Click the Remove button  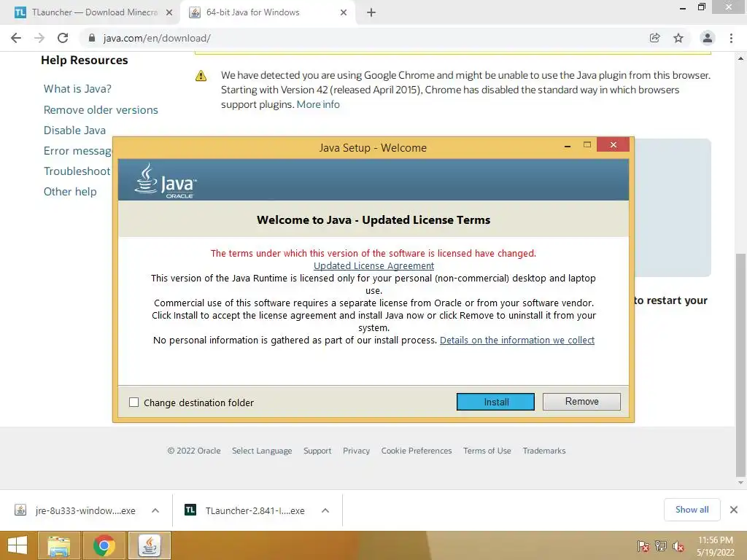point(581,402)
